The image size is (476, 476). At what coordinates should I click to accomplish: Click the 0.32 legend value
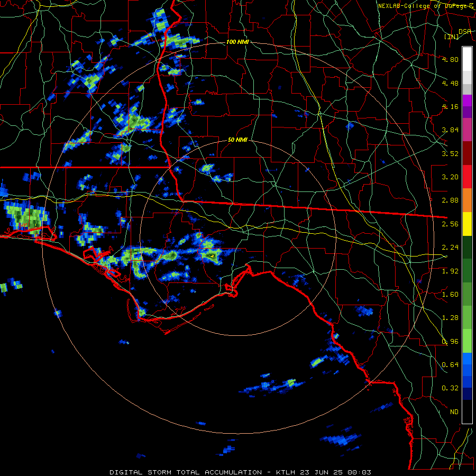pos(450,388)
